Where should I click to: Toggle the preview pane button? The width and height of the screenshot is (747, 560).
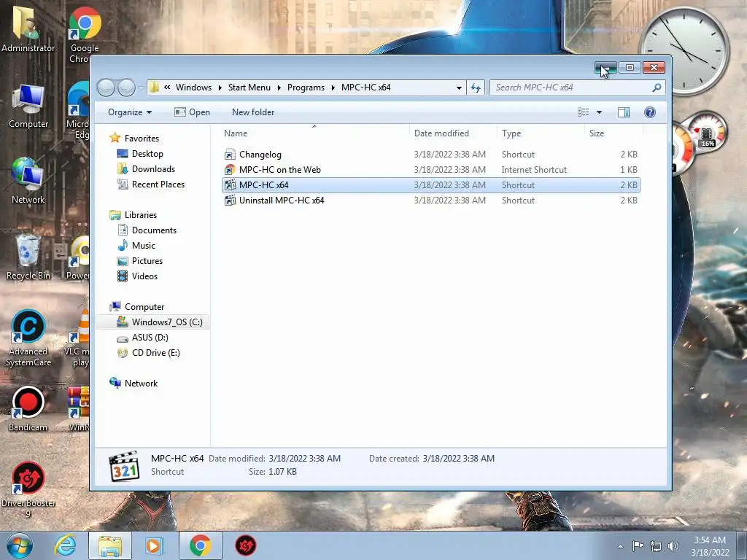624,112
